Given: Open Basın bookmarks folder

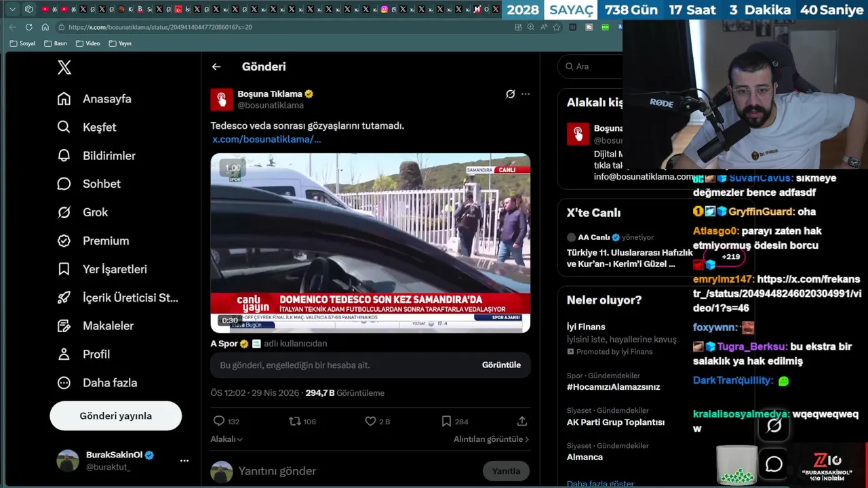Looking at the screenshot, I should 56,43.
